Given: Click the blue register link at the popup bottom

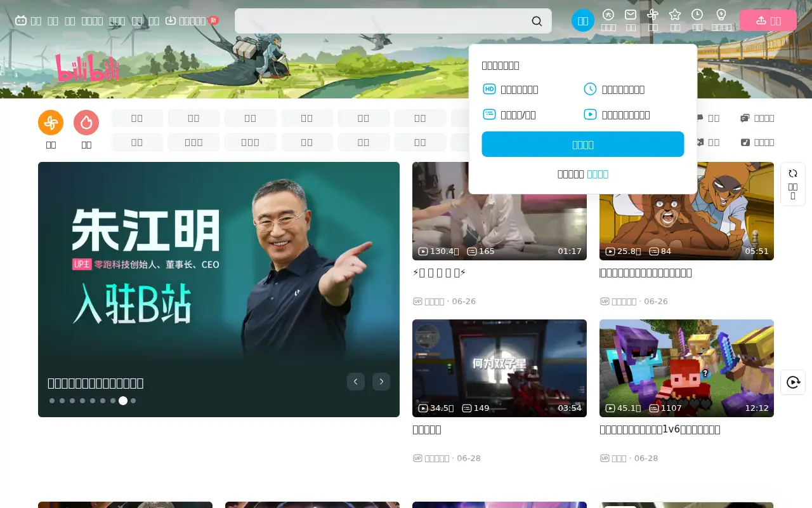Looking at the screenshot, I should (598, 174).
